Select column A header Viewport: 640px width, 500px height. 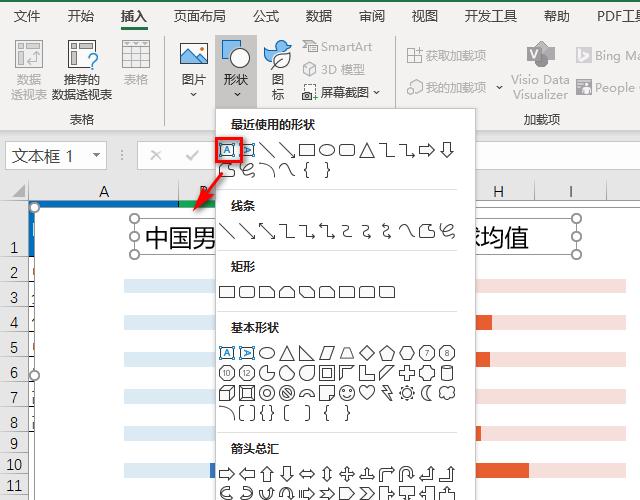coord(104,191)
